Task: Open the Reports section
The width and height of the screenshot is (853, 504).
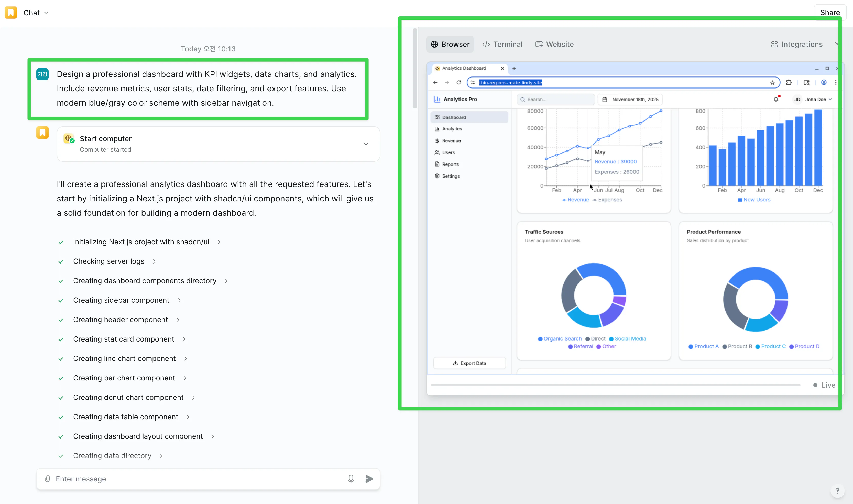Action: [450, 164]
